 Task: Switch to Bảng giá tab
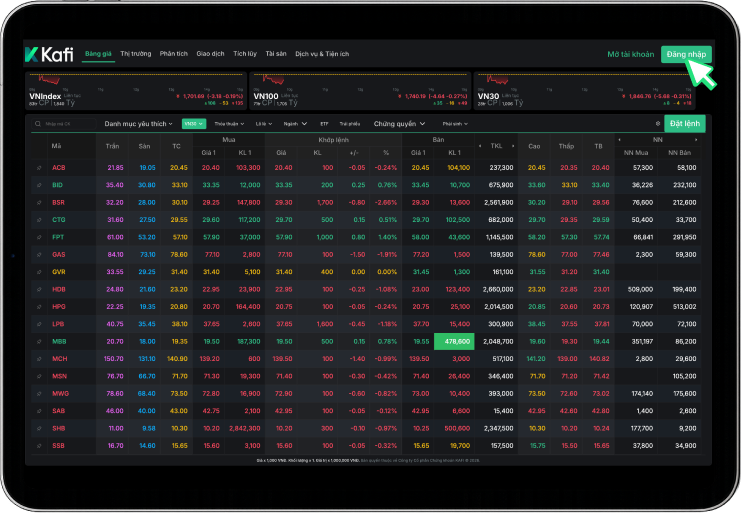(98, 54)
